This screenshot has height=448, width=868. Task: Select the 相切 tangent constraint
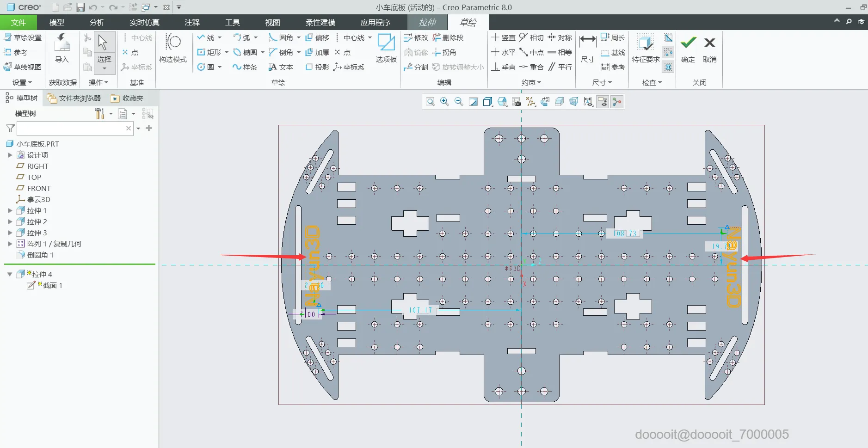531,37
